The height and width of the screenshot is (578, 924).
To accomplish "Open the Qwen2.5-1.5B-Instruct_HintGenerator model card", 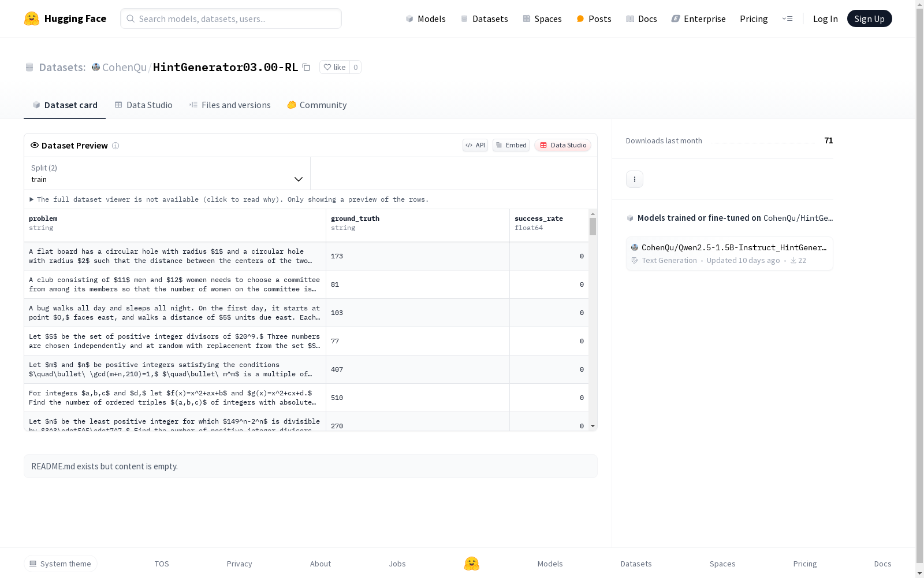I will click(729, 254).
